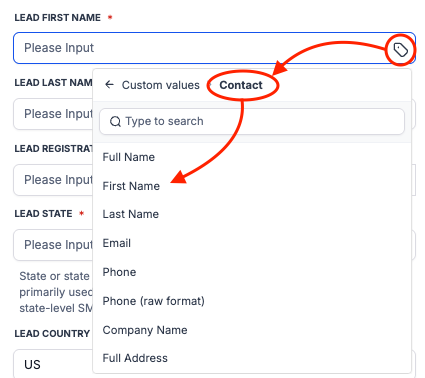The height and width of the screenshot is (378, 425).
Task: Focus the Lead State input field
Action: pos(53,245)
